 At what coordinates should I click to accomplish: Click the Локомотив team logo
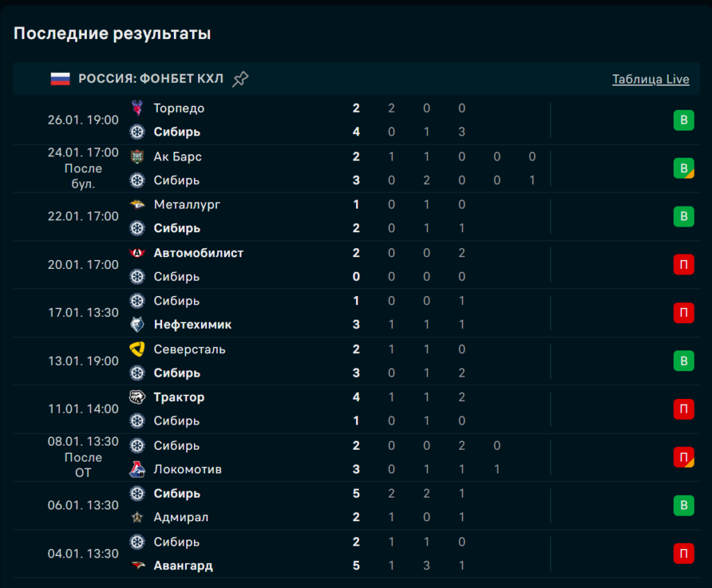point(137,469)
